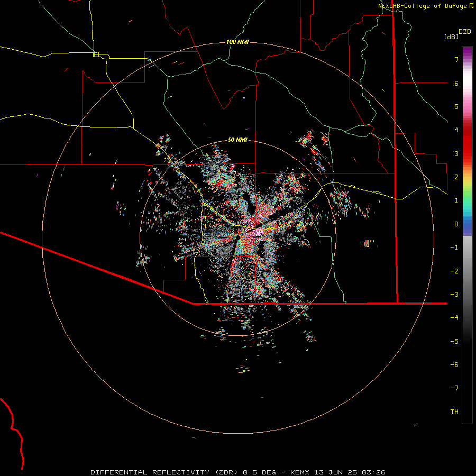Click the TH threshold label on legend
Screen dimensions: 476x476
(454, 412)
